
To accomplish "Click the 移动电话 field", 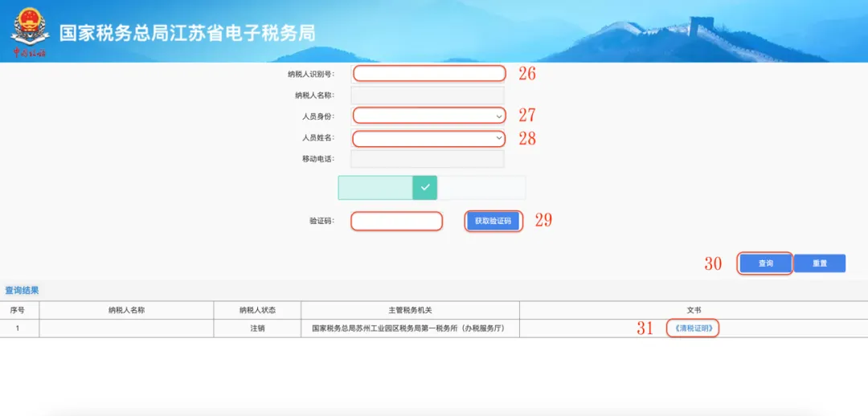I will [428, 159].
